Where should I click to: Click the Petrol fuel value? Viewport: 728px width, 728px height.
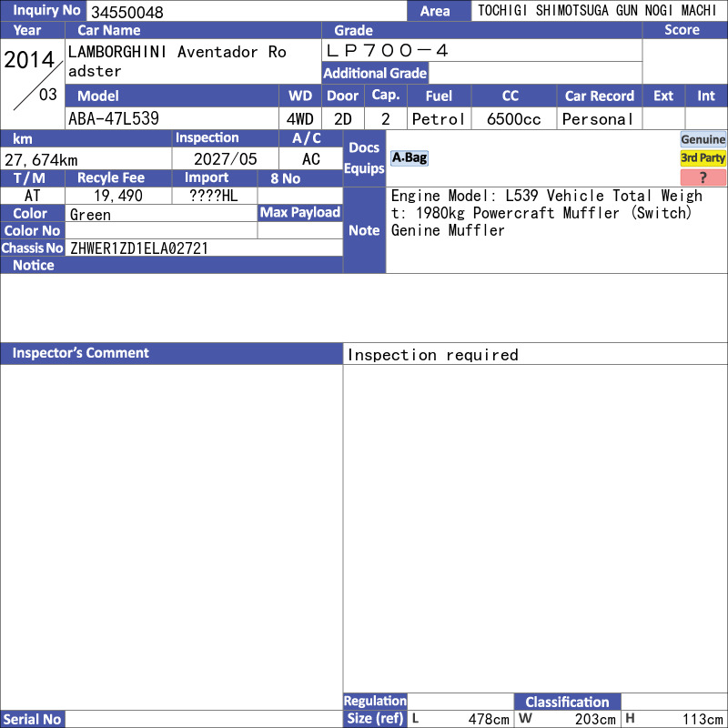(x=438, y=119)
